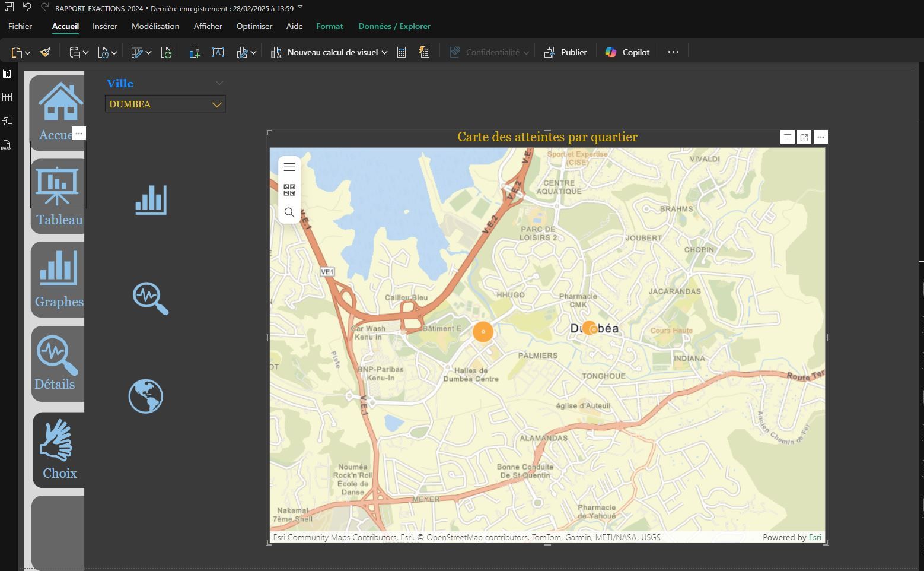Viewport: 924px width, 571px height.
Task: Click the Choix hands navigation button
Action: click(59, 450)
